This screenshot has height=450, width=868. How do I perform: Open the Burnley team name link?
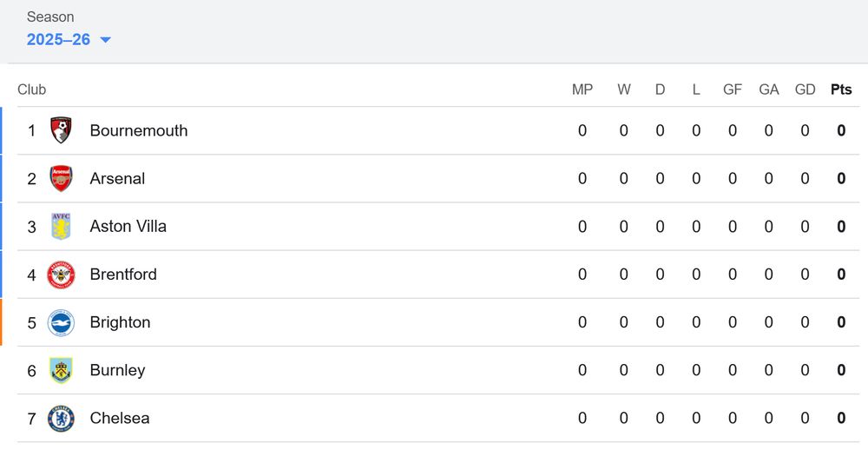[x=117, y=370]
